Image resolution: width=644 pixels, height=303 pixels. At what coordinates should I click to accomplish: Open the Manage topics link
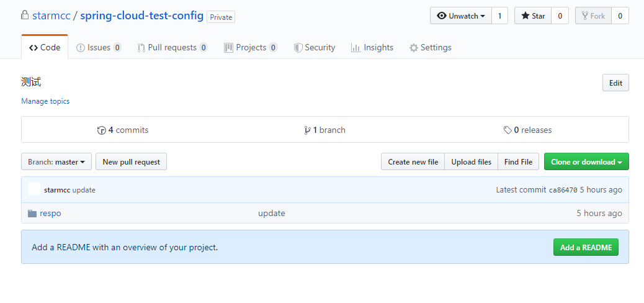coord(45,101)
